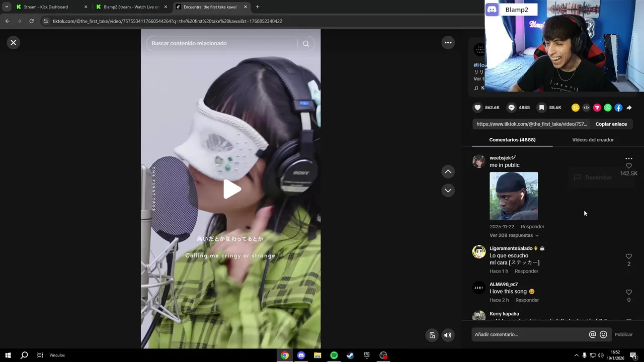
Task: Click the embed code icon
Action: [x=586, y=108]
